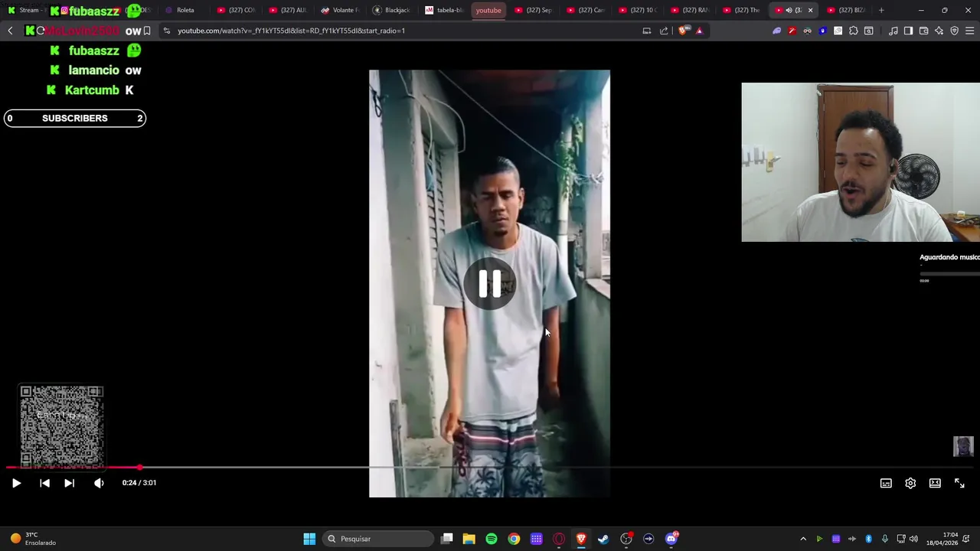Open the Windows Start menu
Screen dimensions: 980x551
(309, 539)
